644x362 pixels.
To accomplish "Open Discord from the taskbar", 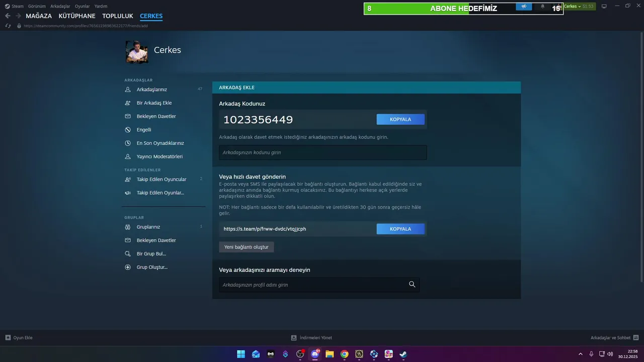I will [315, 354].
